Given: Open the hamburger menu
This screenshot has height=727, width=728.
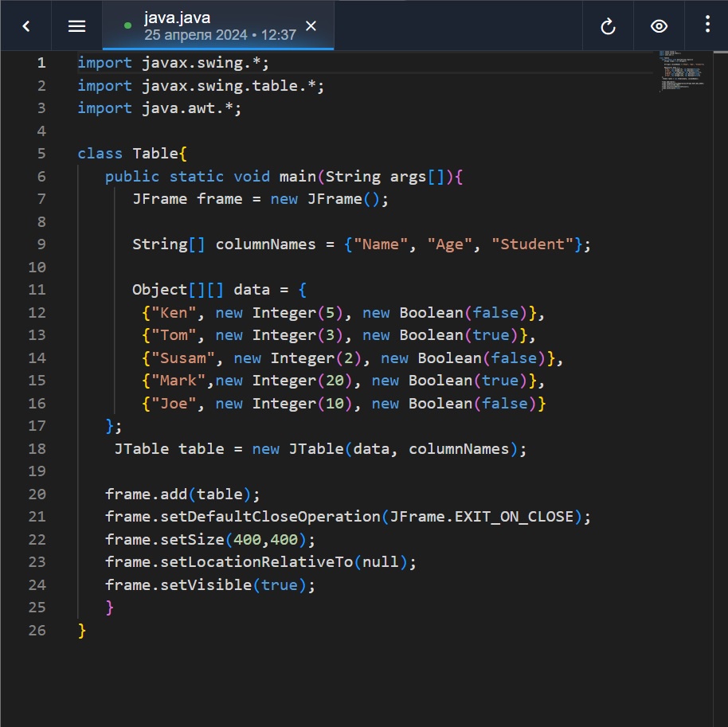Looking at the screenshot, I should click(76, 26).
